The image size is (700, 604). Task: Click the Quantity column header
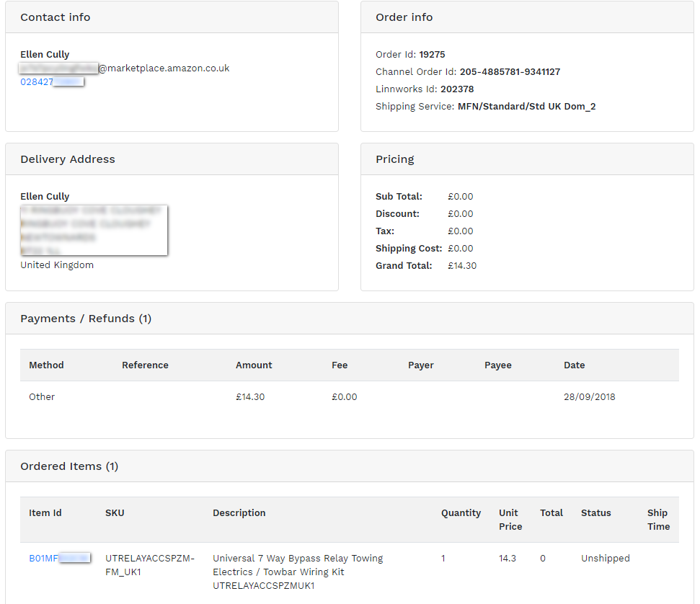pyautogui.click(x=461, y=513)
